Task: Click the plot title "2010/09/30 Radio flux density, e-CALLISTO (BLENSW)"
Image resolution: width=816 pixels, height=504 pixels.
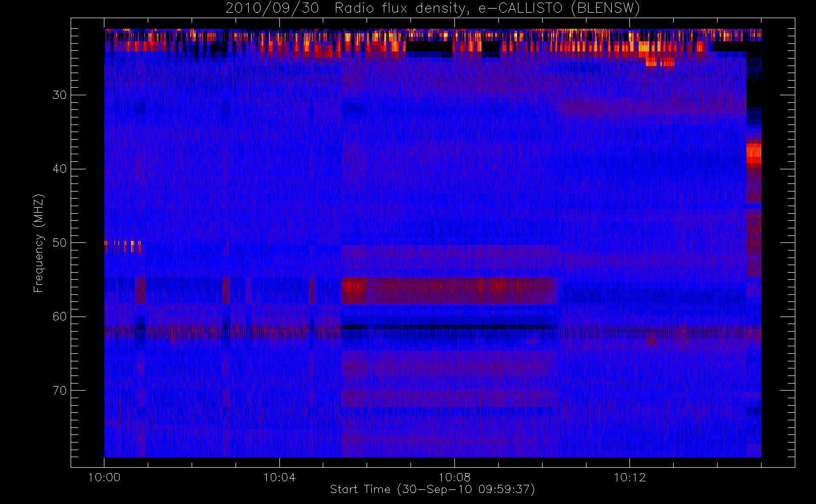Action: click(433, 9)
